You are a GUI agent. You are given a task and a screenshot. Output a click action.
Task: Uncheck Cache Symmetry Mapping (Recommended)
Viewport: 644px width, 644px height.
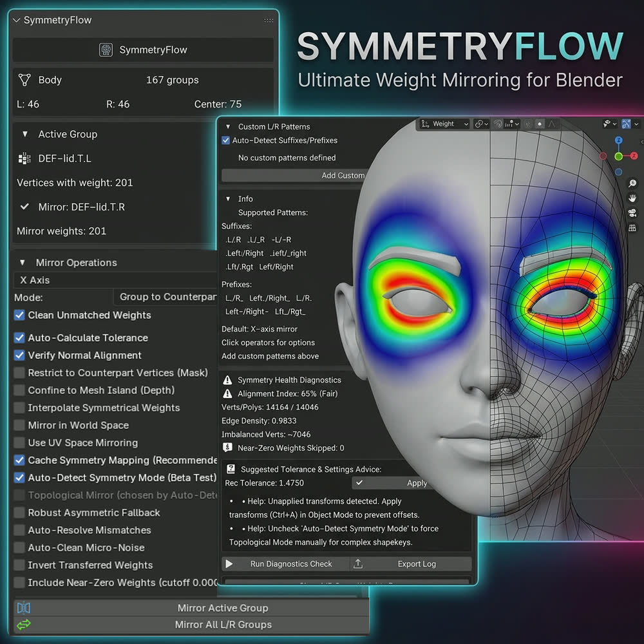(19, 460)
